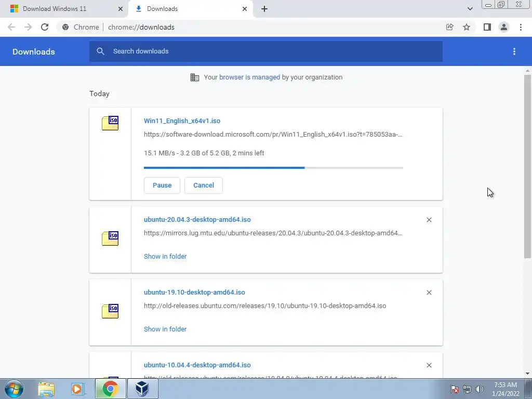Click the Search downloads field
This screenshot has width=532, height=399.
(266, 51)
